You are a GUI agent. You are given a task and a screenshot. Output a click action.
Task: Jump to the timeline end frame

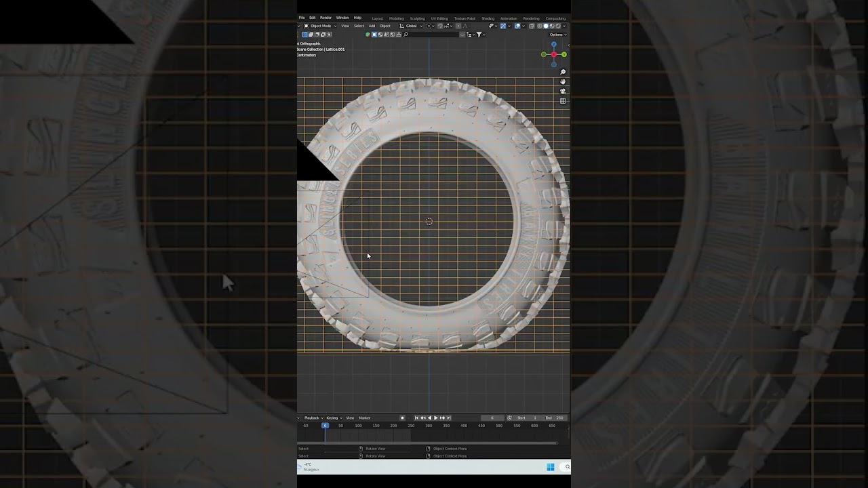448,418
